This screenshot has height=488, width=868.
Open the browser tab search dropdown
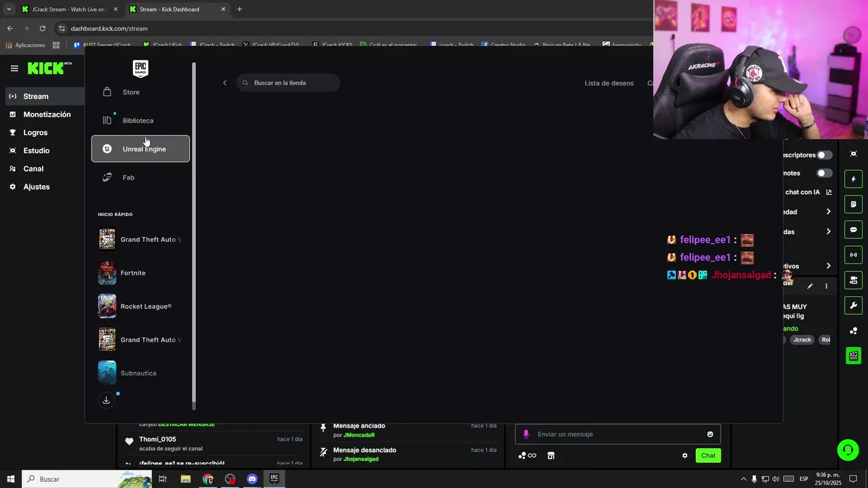(x=9, y=9)
